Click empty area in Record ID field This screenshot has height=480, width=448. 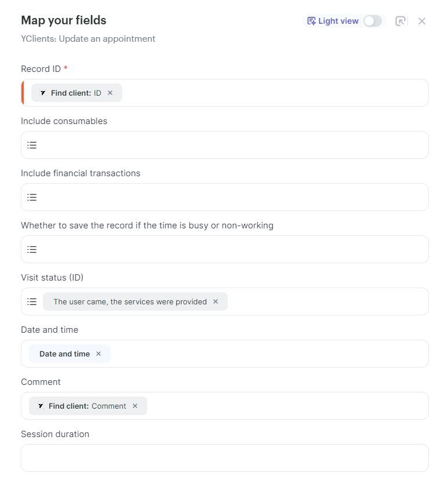(x=274, y=93)
